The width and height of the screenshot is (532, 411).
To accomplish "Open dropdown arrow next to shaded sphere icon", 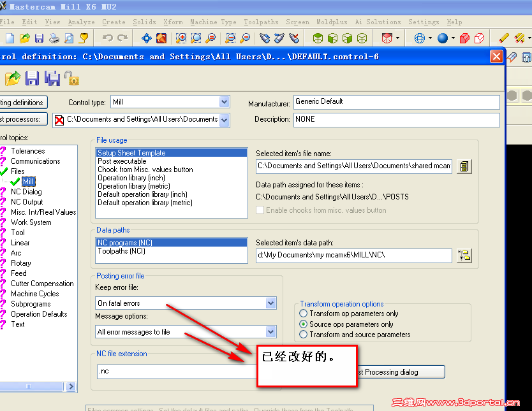I will coord(453,38).
